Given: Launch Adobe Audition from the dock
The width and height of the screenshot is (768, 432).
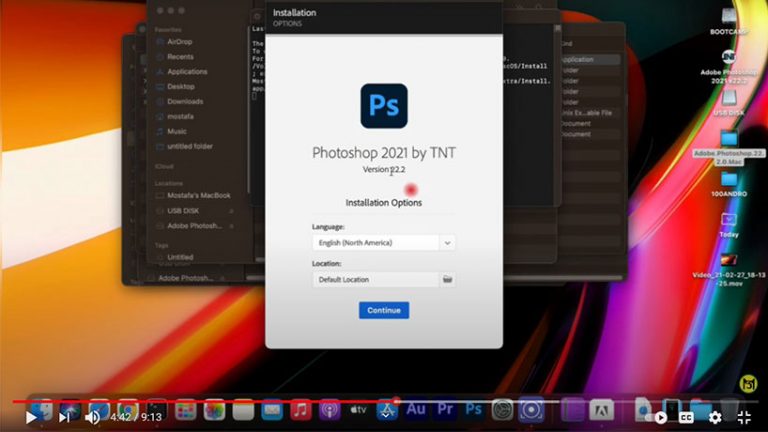Looking at the screenshot, I should point(416,409).
